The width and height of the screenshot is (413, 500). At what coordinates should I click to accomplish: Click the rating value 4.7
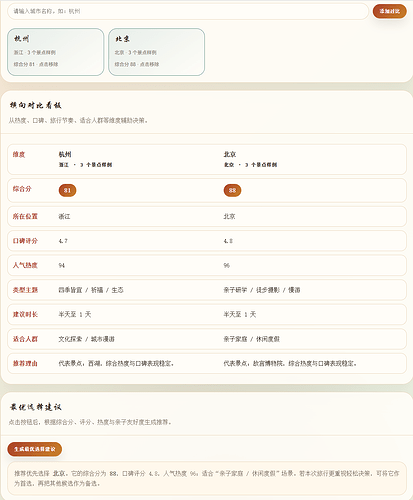(63, 241)
